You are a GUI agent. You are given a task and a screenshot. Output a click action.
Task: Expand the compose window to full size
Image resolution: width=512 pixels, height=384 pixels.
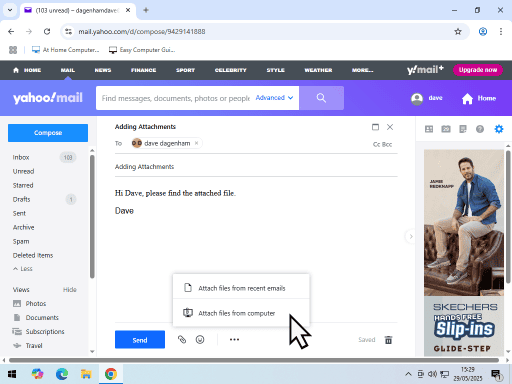click(x=375, y=127)
